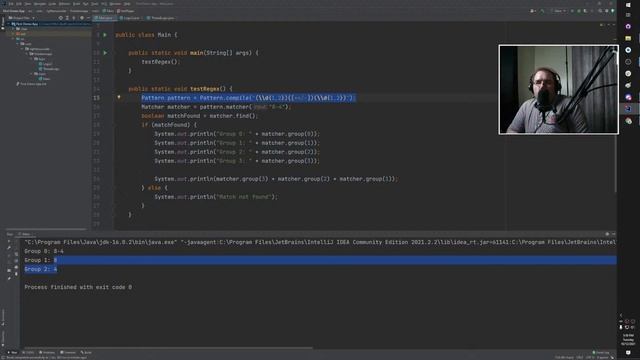The width and height of the screenshot is (640, 360).
Task: Minimize the Run tool window
Action: point(613,234)
